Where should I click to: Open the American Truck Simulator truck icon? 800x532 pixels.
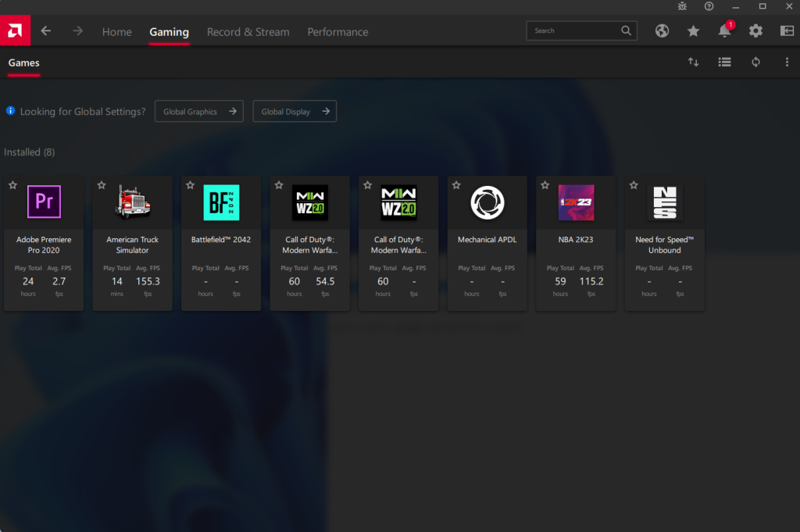pos(133,202)
